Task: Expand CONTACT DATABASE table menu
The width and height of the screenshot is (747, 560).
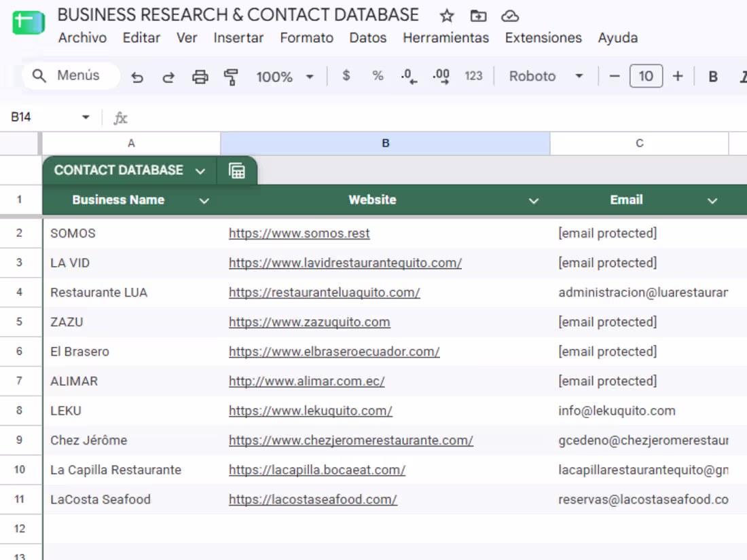Action: click(x=200, y=171)
